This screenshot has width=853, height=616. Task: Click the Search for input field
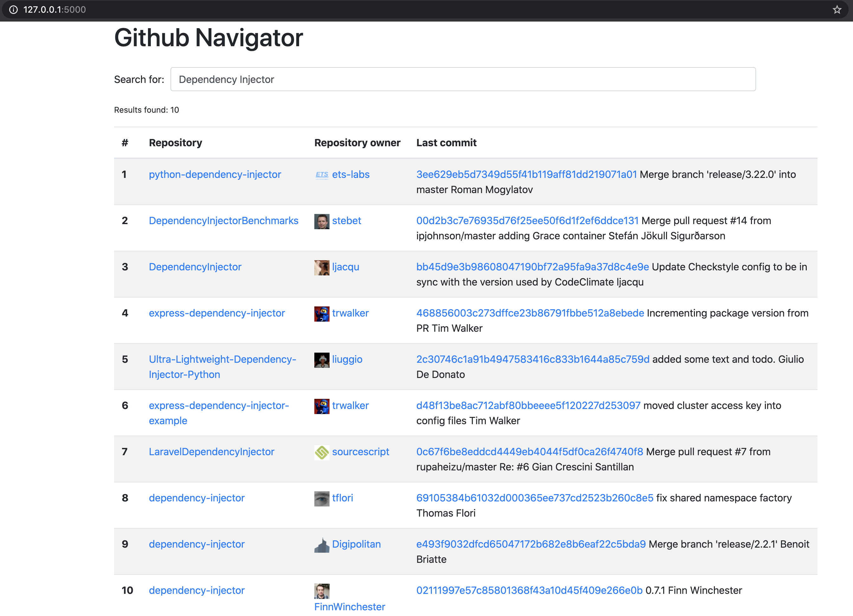point(463,79)
